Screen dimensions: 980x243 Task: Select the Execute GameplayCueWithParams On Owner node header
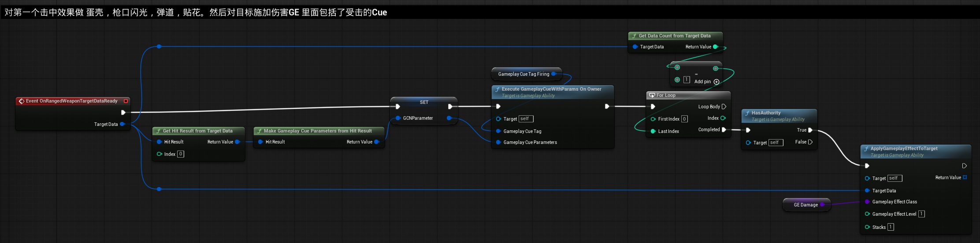(x=551, y=89)
